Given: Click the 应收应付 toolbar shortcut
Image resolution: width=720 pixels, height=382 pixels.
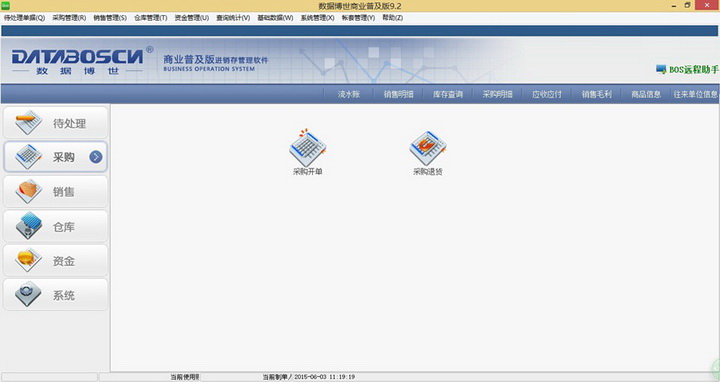Looking at the screenshot, I should tap(547, 94).
